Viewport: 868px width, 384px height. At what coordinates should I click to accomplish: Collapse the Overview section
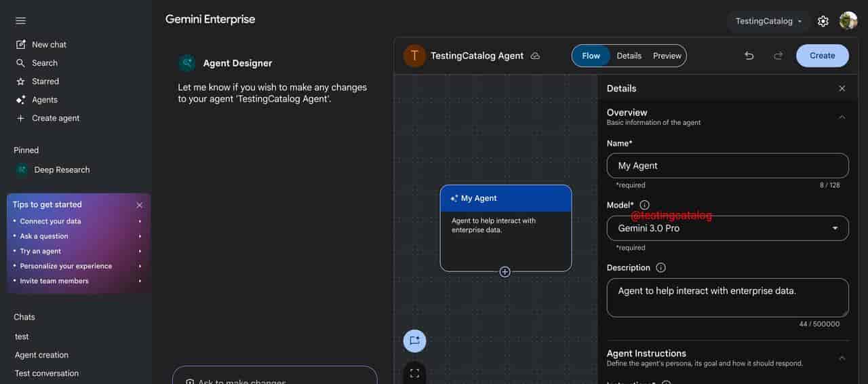point(842,117)
